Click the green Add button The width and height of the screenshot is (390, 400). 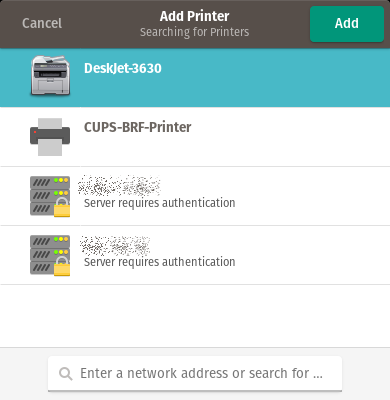point(347,24)
